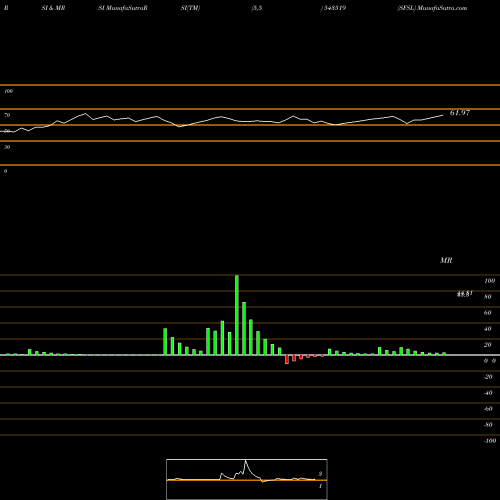The width and height of the screenshot is (500, 500).
Task: Click the -40 label on the MR right axis
Action: click(x=488, y=393)
